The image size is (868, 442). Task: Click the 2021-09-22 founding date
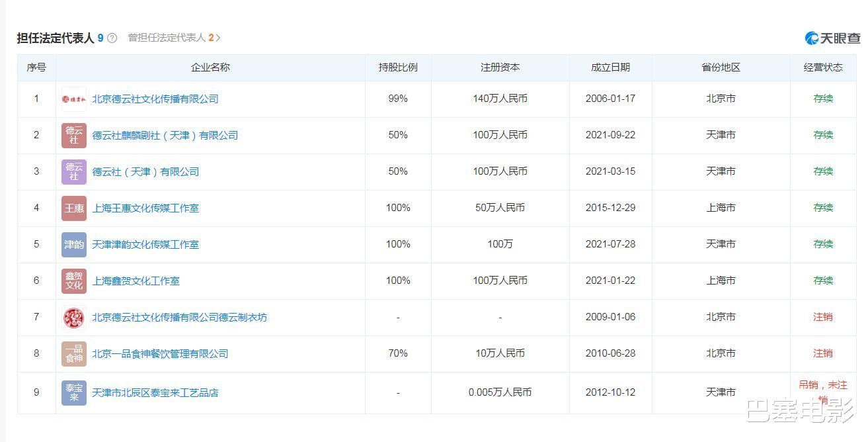click(x=611, y=135)
